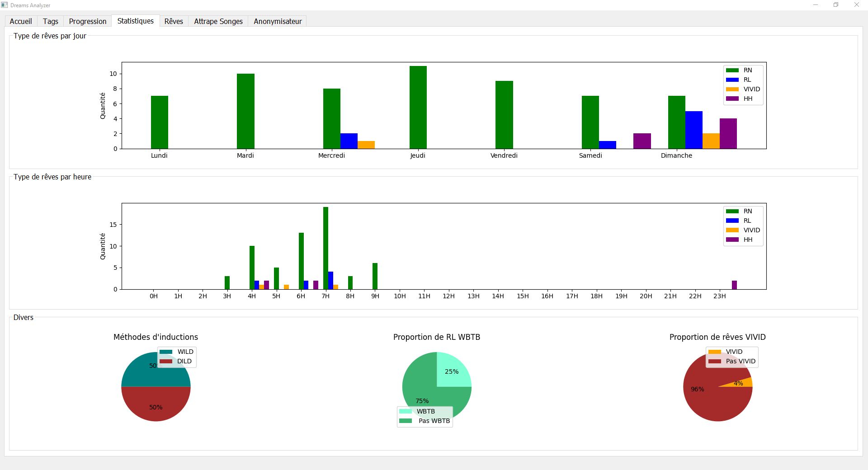The height and width of the screenshot is (470, 868).
Task: Click the Dimanche axis label
Action: [x=676, y=155]
